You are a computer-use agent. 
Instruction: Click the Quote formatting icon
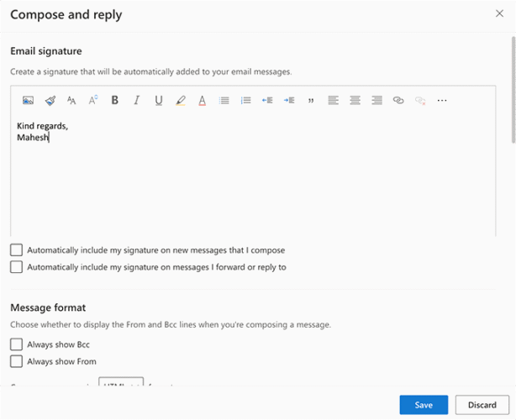pyautogui.click(x=311, y=101)
